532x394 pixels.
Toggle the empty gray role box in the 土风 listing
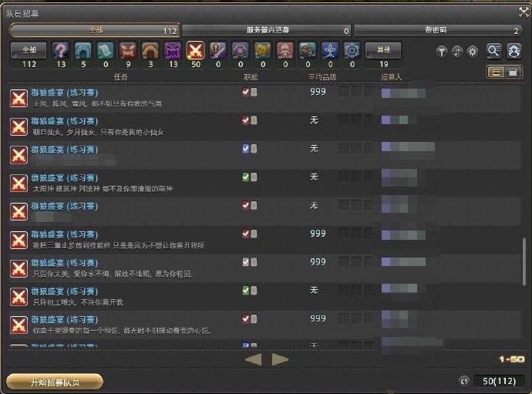(x=254, y=93)
